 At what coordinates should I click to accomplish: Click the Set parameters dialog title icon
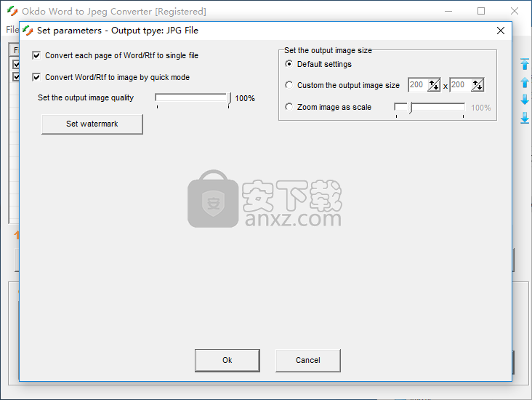[28, 31]
